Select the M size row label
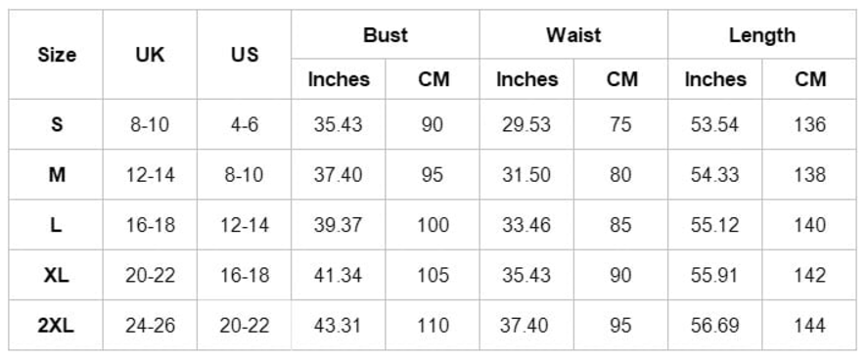Image resolution: width=868 pixels, height=361 pixels. point(57,175)
